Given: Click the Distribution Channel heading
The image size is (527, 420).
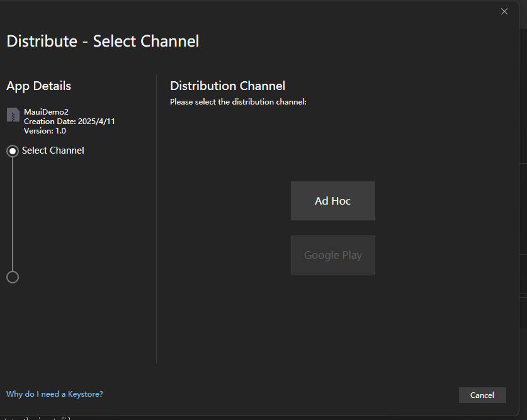Looking at the screenshot, I should click(x=227, y=86).
